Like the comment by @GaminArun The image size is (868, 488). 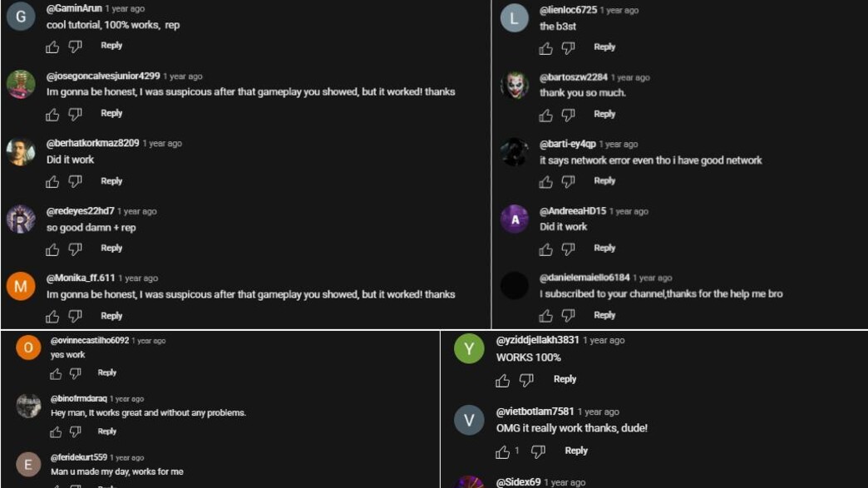[52, 47]
